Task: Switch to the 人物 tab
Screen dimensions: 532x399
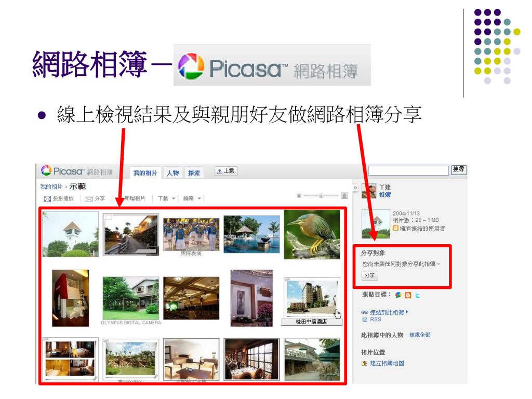Action: coord(172,172)
